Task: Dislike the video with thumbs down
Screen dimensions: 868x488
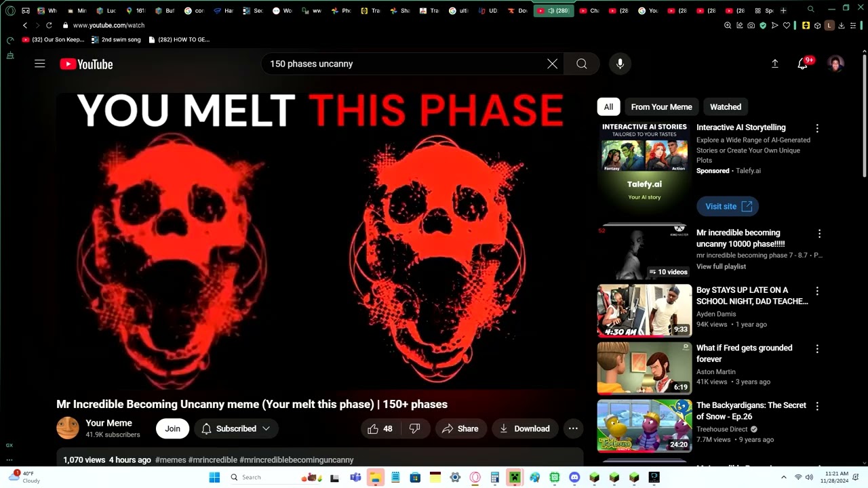Action: tap(414, 428)
